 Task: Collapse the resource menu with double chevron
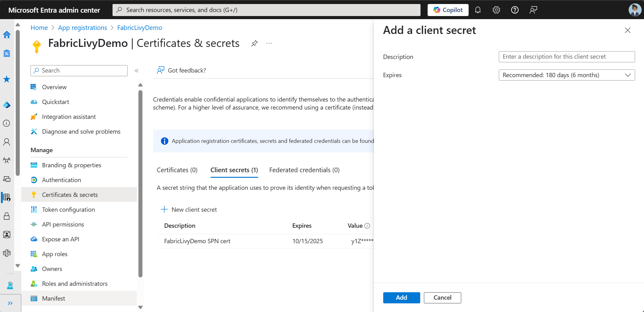coord(137,71)
